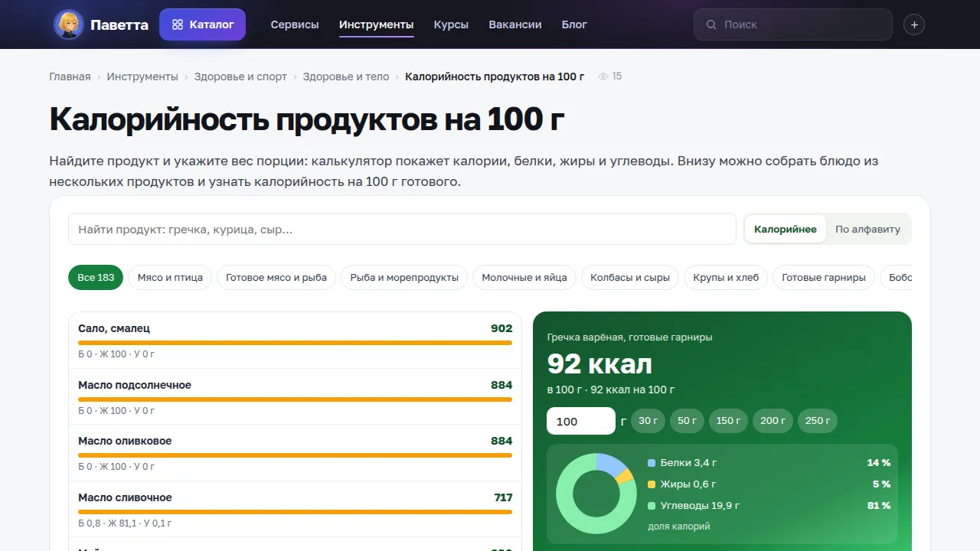Click the 902 calorie value
Viewport: 980px width, 551px height.
pos(501,328)
